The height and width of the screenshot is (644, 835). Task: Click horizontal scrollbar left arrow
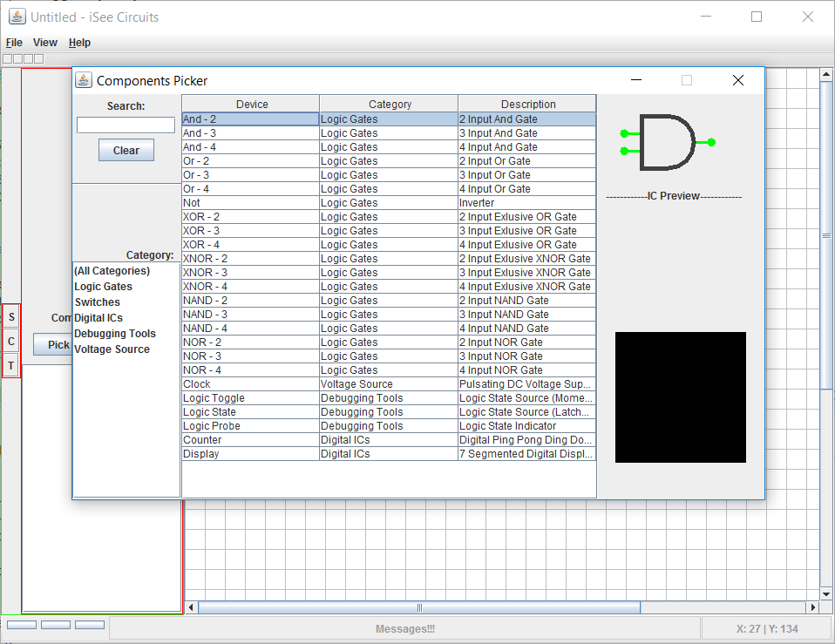click(x=192, y=607)
